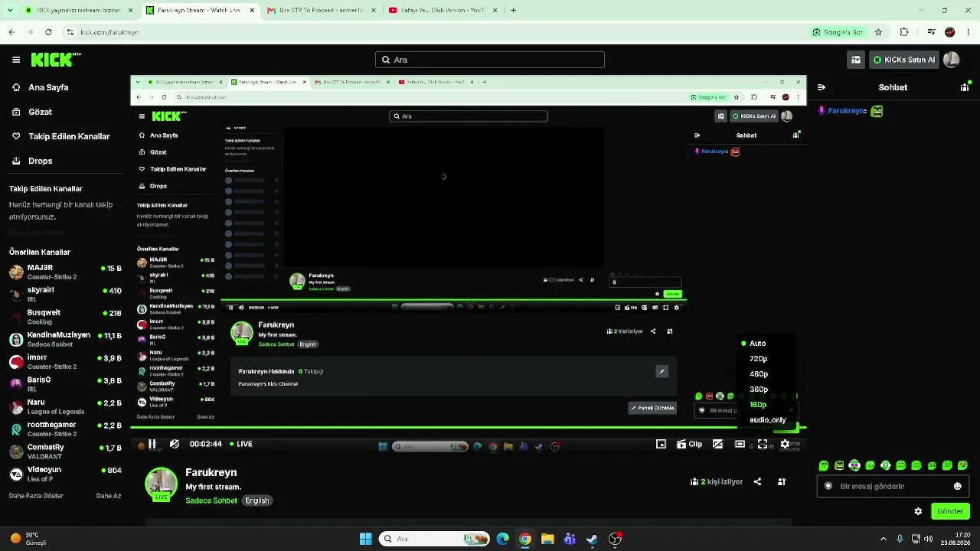This screenshot has height=551, width=980.
Task: Switch to first KICK restream tab
Action: 78,11
